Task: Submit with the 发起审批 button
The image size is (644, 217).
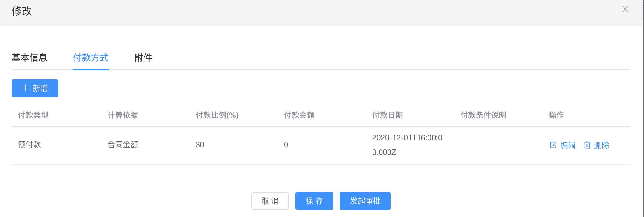Action: 365,201
